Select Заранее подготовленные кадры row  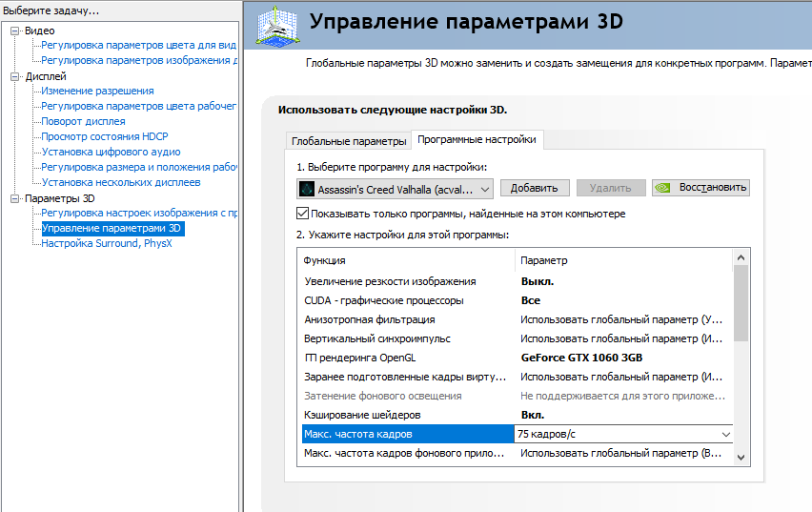(x=517, y=377)
